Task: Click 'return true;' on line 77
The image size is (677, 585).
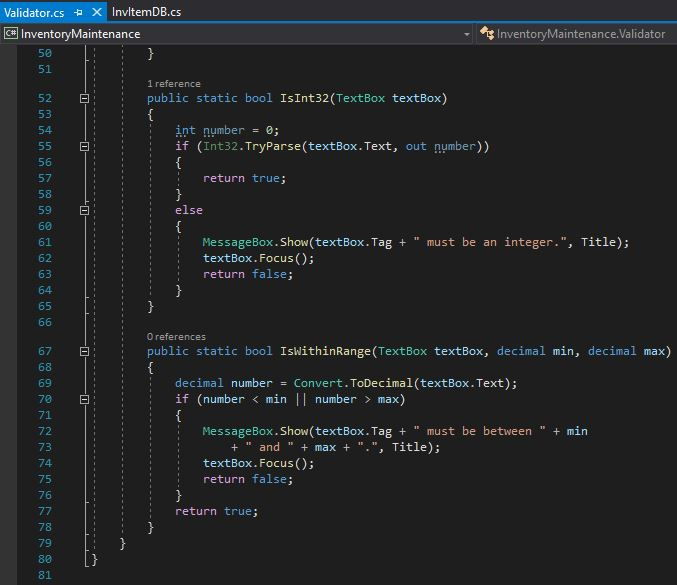Action: point(216,511)
